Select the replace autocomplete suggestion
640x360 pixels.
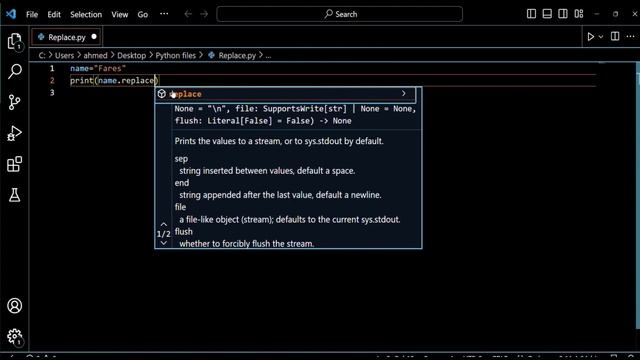point(285,94)
